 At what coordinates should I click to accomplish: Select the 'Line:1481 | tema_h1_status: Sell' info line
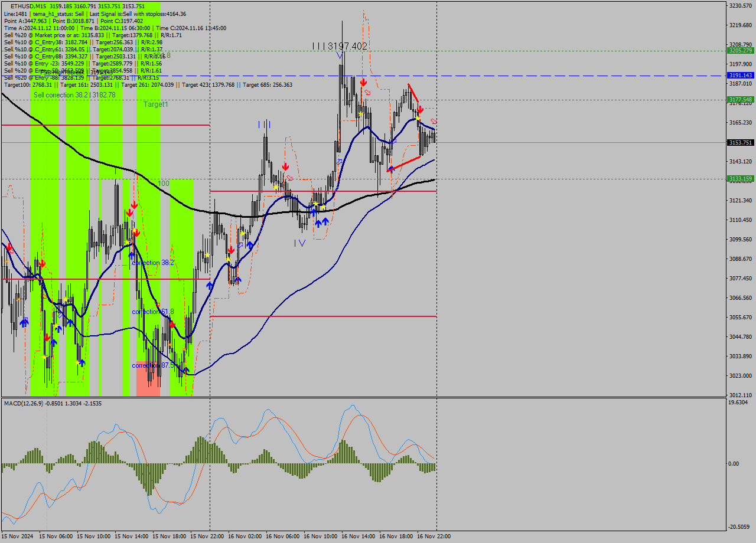click(95, 14)
